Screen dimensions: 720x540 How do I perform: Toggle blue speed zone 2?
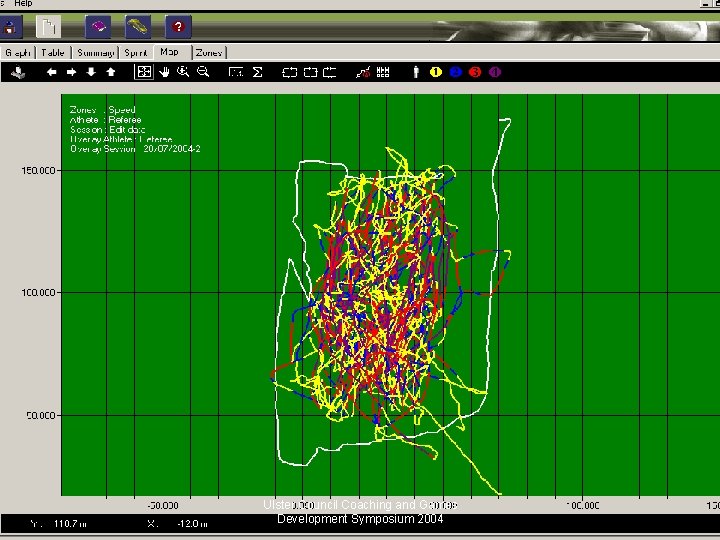(x=456, y=72)
